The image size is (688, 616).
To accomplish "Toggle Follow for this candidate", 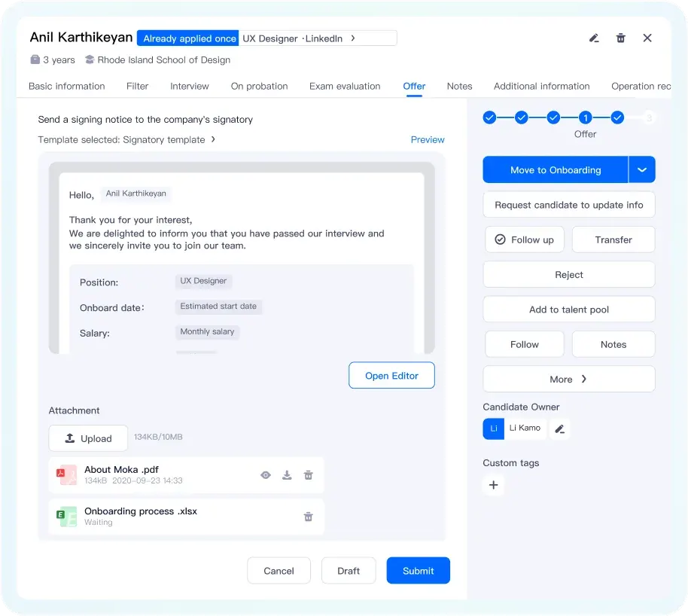I will [525, 344].
